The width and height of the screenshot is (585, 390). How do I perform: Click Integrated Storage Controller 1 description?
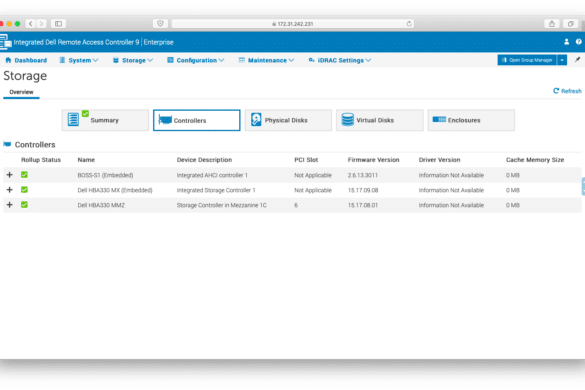pyautogui.click(x=216, y=190)
